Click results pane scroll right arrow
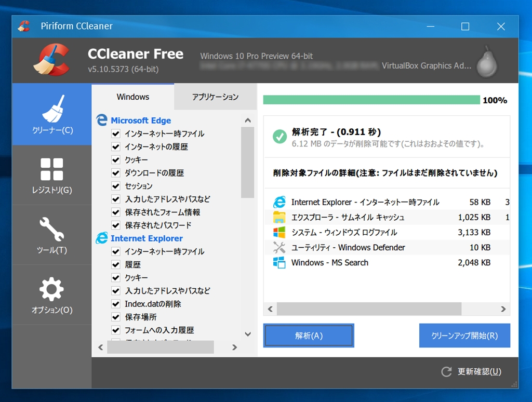 click(x=503, y=309)
